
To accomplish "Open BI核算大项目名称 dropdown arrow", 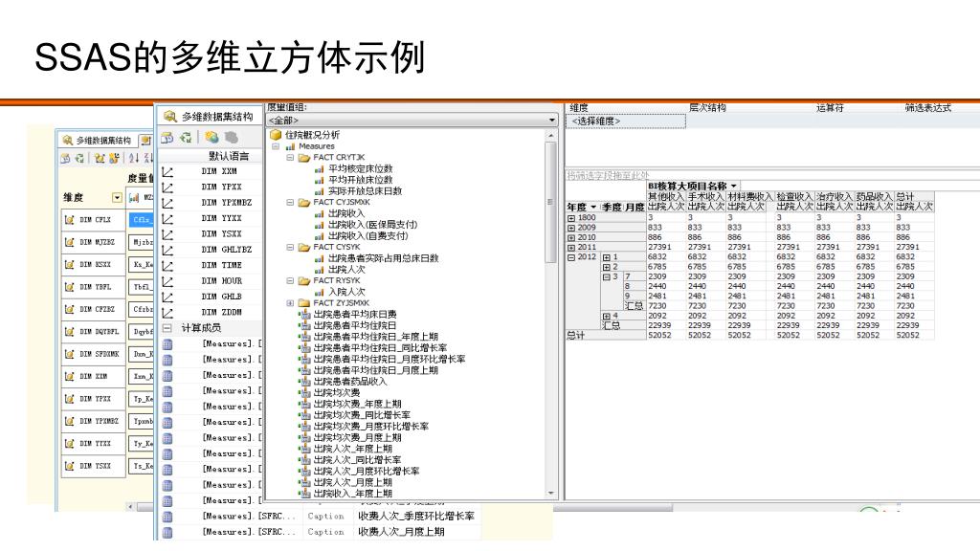I will pyautogui.click(x=734, y=187).
